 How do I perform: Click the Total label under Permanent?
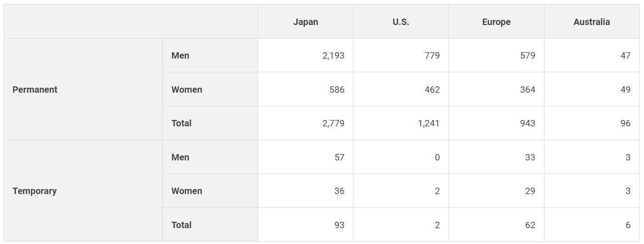click(x=181, y=123)
